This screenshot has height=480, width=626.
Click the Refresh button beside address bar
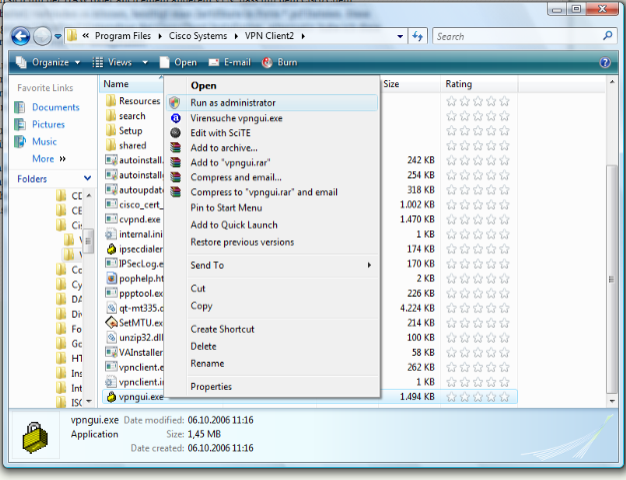[x=418, y=36]
